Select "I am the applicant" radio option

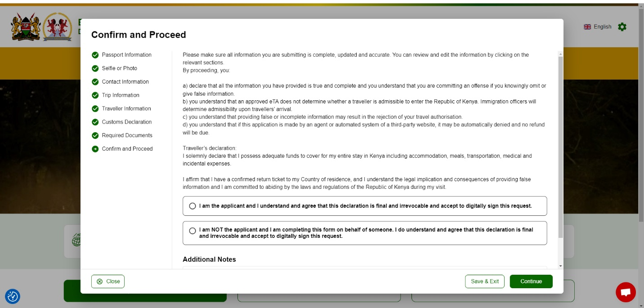(192, 206)
